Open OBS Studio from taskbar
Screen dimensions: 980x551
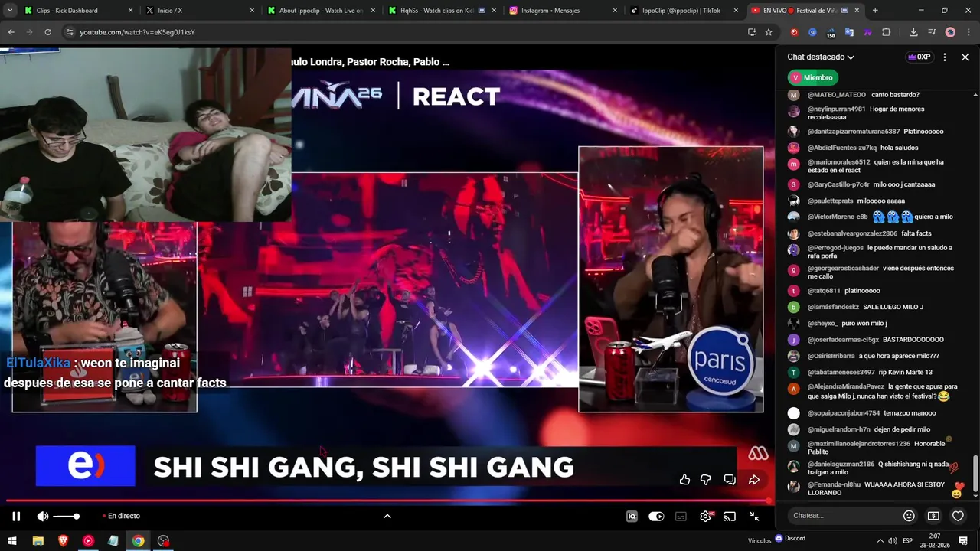(163, 541)
